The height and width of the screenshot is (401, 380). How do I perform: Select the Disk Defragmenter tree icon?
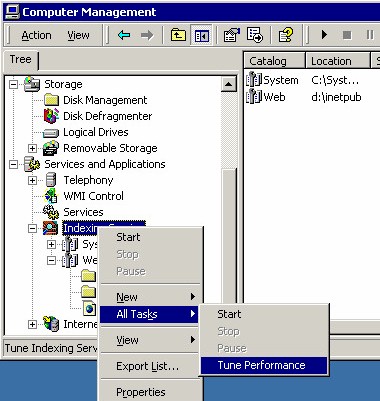(51, 116)
